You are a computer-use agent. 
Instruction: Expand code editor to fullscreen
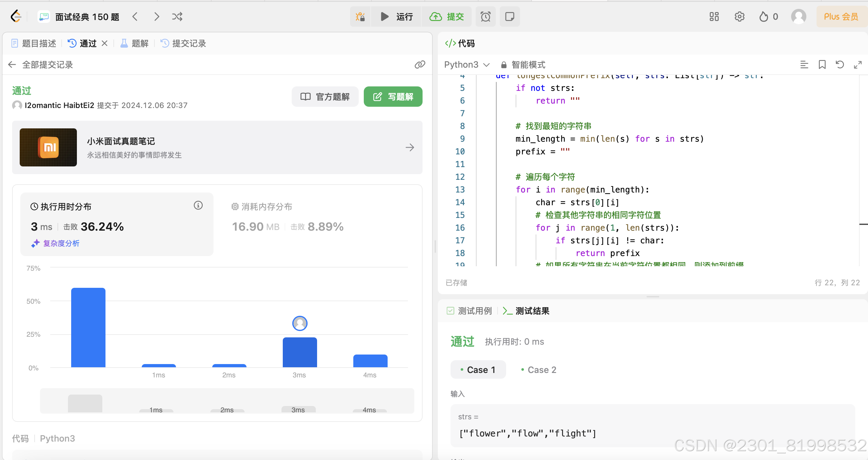click(x=858, y=64)
